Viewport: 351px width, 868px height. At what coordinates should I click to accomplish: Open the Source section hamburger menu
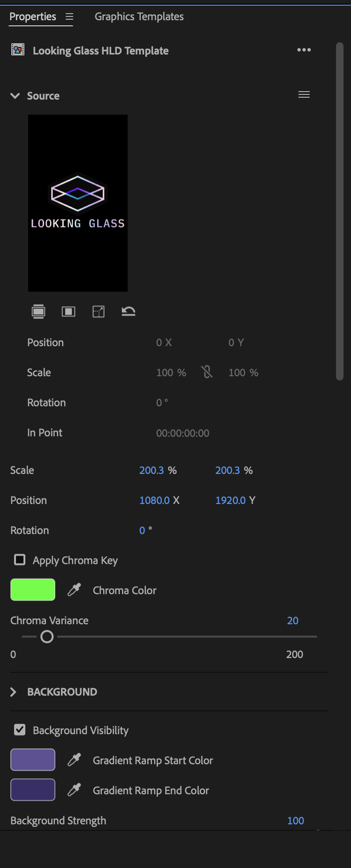pos(304,95)
